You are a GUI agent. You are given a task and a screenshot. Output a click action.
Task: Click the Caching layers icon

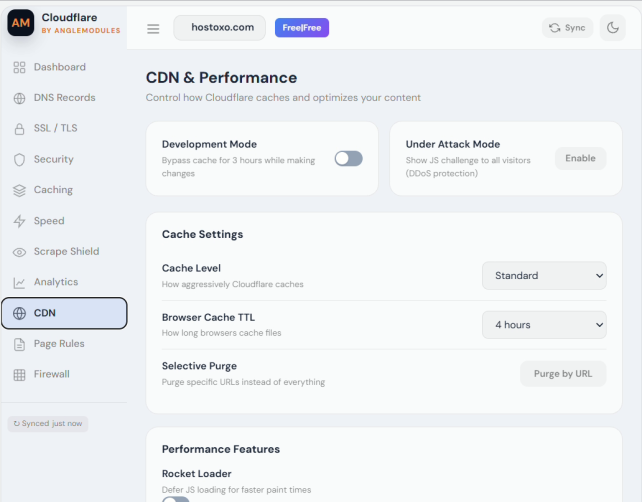tap(19, 190)
